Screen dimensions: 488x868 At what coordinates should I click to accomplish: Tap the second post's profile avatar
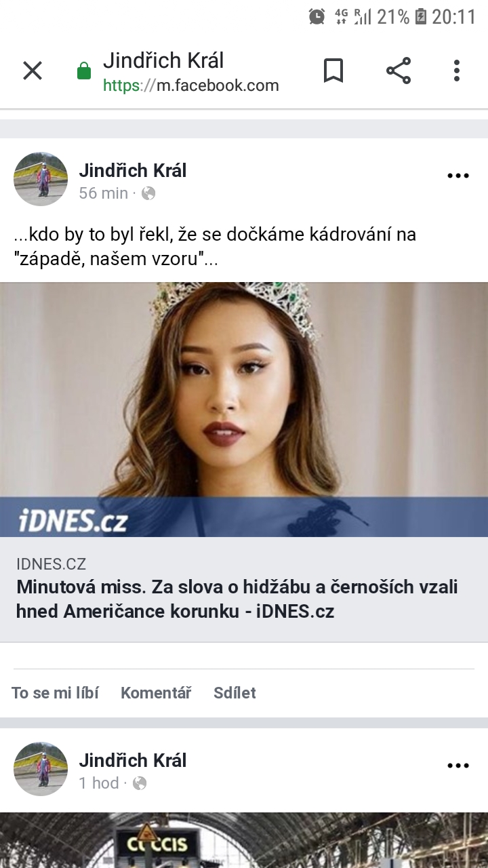[41, 769]
